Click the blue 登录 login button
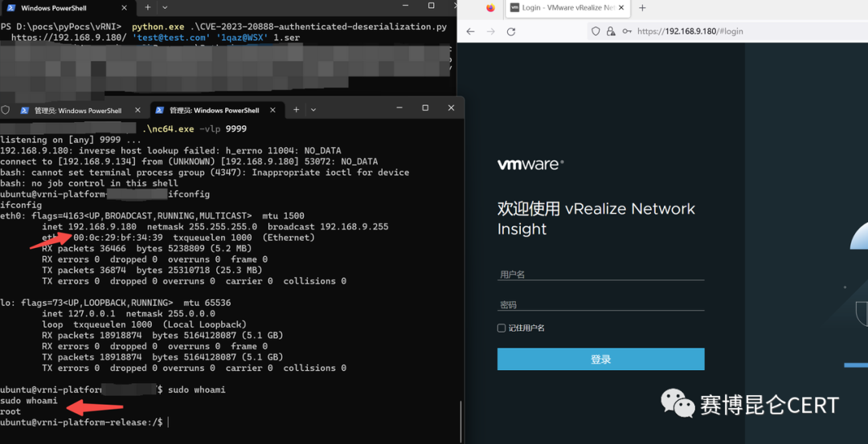The width and height of the screenshot is (868, 444). [600, 359]
